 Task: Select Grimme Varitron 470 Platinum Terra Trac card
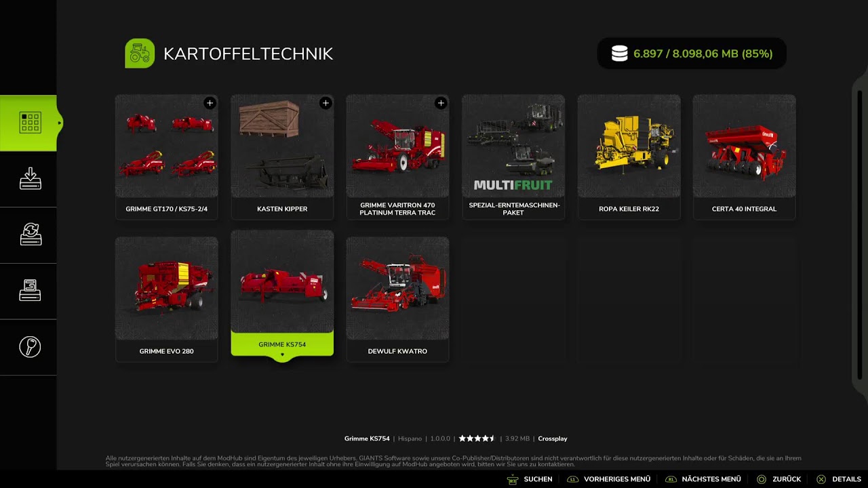coord(397,157)
